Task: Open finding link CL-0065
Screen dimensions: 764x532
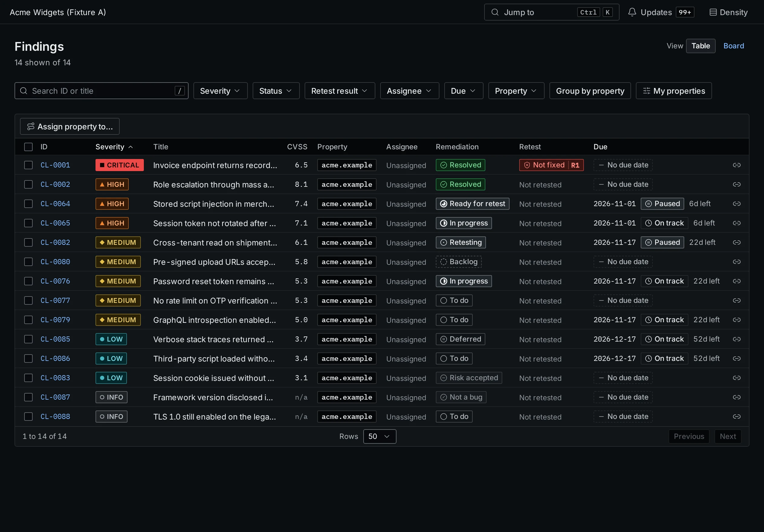Action: coord(55,223)
